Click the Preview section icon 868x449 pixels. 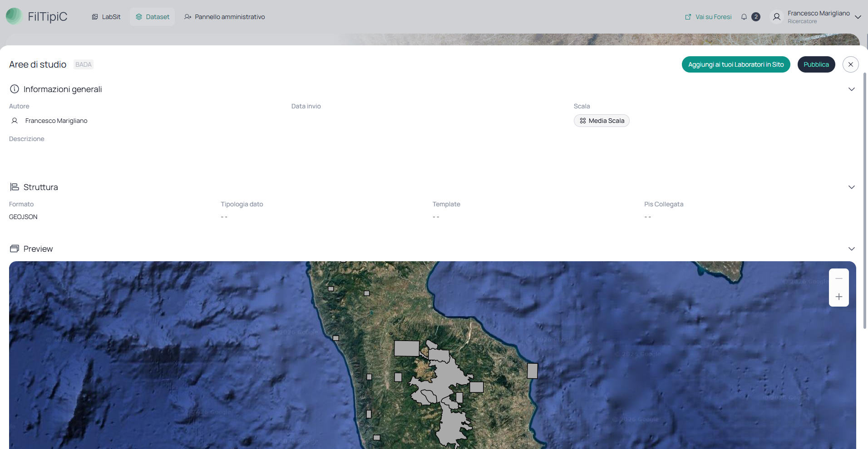pyautogui.click(x=15, y=249)
